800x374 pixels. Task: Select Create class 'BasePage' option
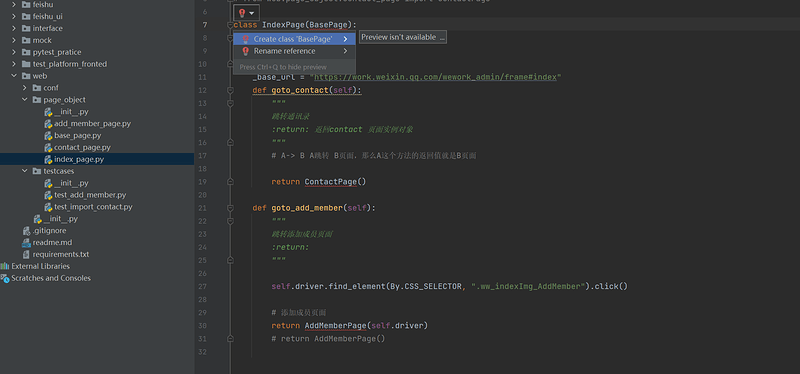(x=294, y=39)
